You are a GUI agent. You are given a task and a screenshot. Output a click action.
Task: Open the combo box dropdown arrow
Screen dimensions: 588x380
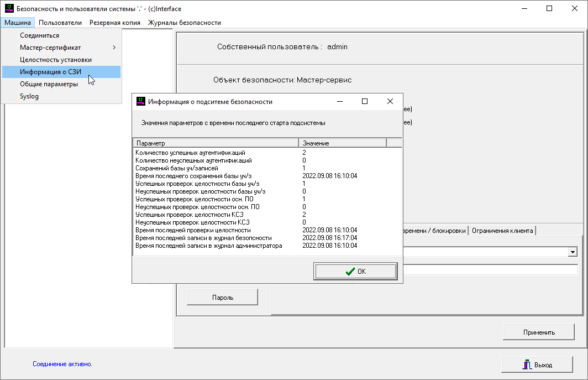(573, 252)
